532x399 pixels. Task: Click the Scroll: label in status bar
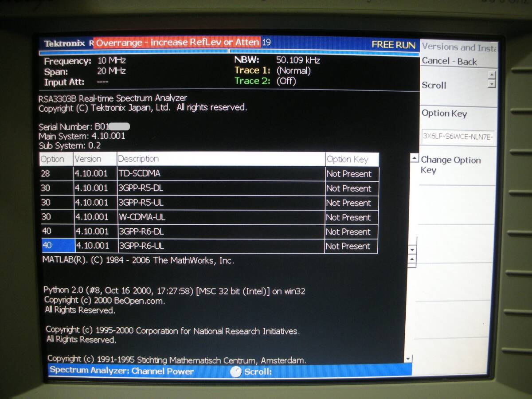(x=258, y=372)
